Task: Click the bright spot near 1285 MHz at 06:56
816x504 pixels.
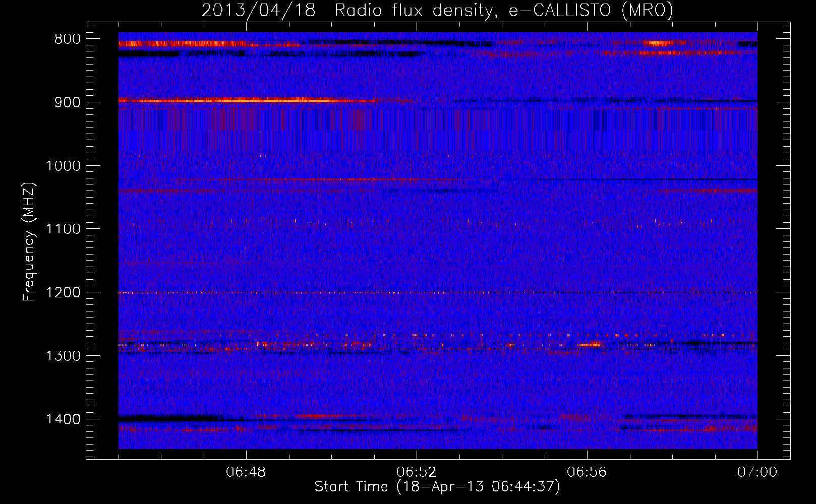Action: 589,345
